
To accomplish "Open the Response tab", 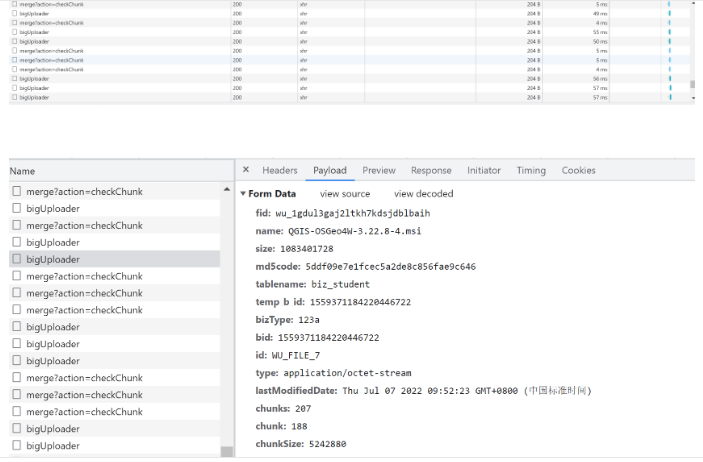I will [x=431, y=170].
